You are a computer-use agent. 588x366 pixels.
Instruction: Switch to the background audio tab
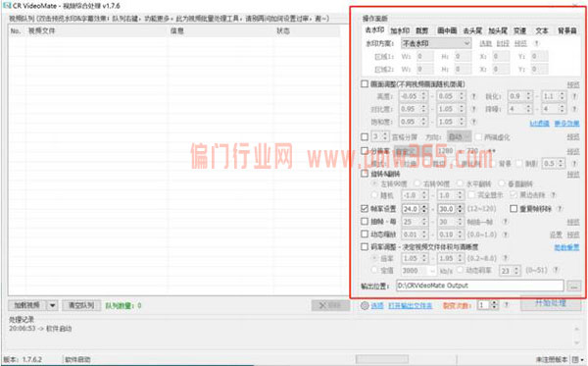pyautogui.click(x=567, y=30)
